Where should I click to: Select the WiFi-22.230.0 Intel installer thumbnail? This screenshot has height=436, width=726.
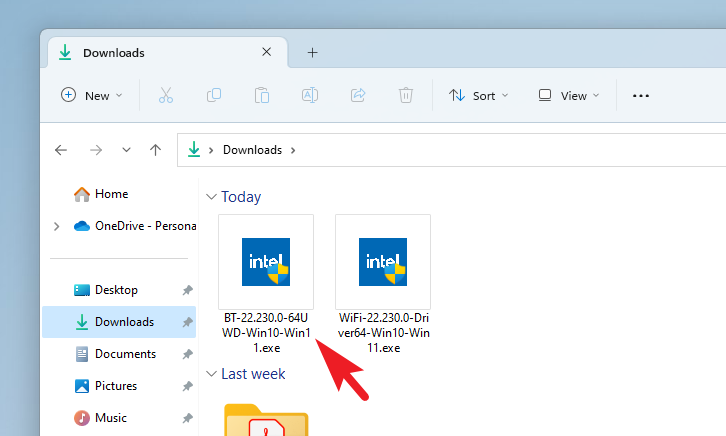[x=383, y=262]
